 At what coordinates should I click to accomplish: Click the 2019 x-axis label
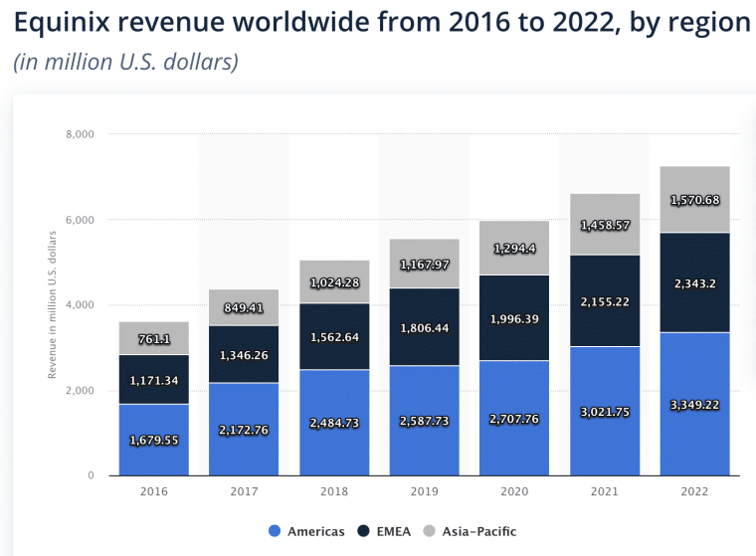click(425, 491)
